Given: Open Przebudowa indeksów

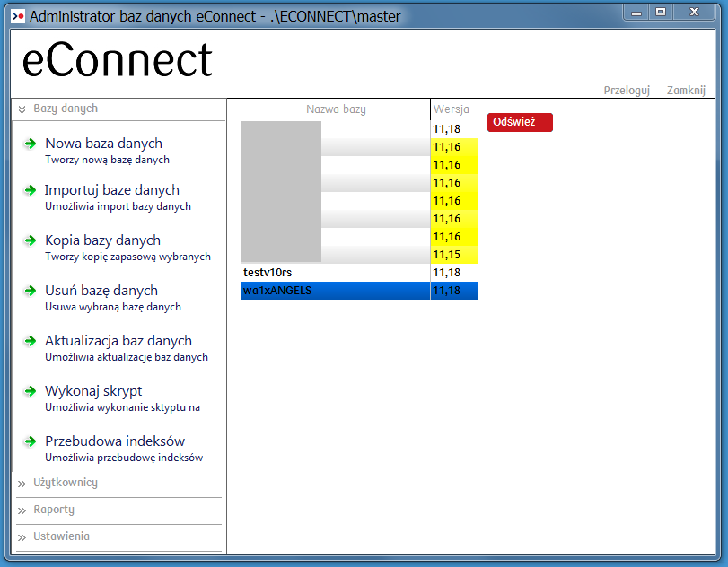Looking at the screenshot, I should click(x=115, y=441).
